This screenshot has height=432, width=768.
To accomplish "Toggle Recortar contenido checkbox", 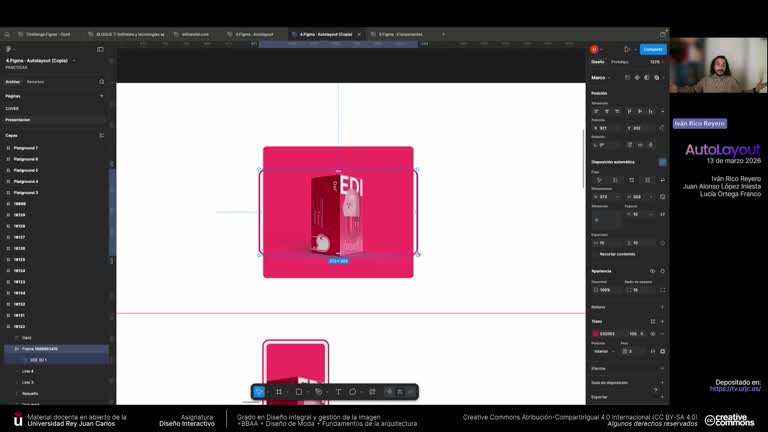I will tap(596, 254).
